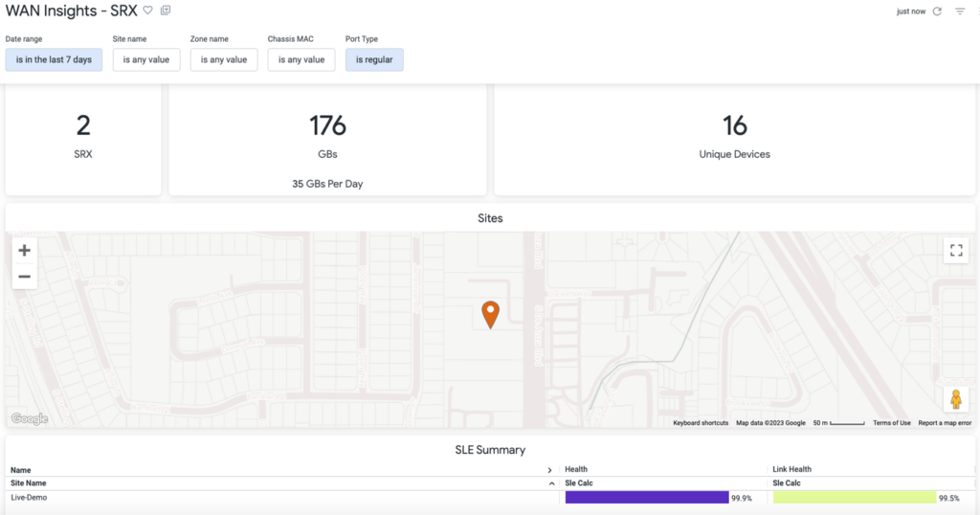The width and height of the screenshot is (980, 515).
Task: Click the add-to-board icon beside the title
Action: (x=166, y=11)
